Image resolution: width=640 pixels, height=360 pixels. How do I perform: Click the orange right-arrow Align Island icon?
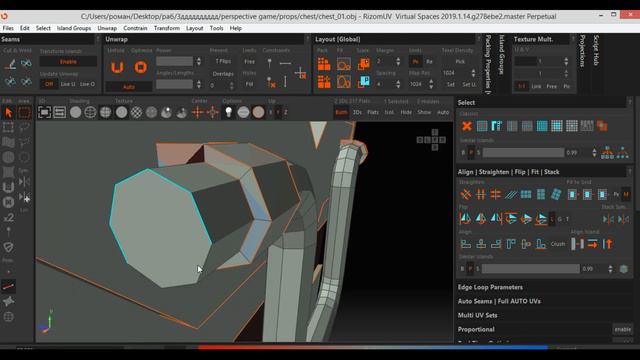593,244
